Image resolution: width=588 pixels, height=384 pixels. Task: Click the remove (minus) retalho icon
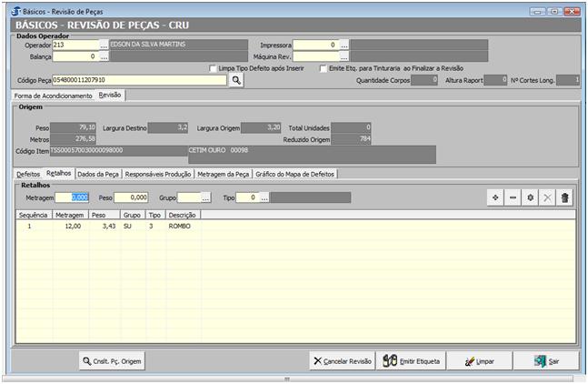513,197
